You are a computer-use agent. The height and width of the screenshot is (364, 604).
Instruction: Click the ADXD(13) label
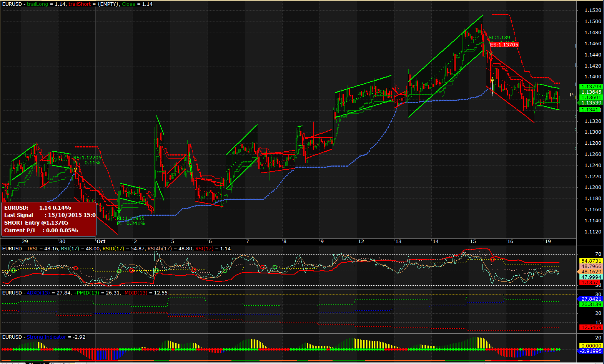point(38,293)
